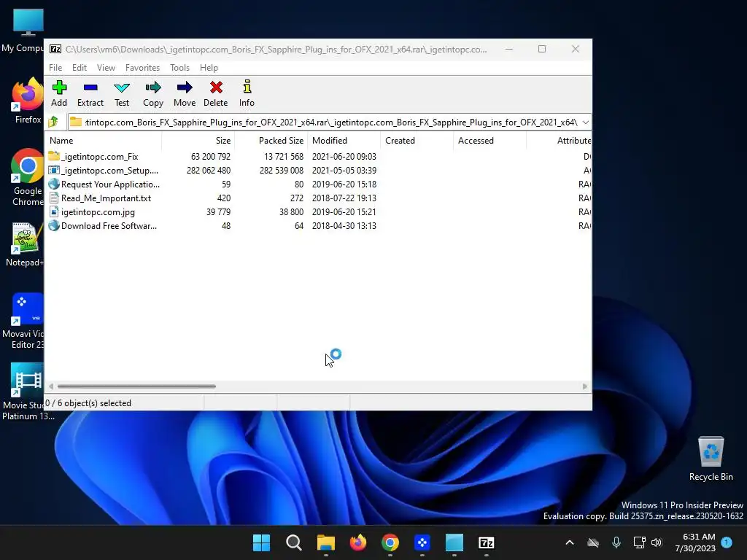
Task: Click the volume icon in system tray
Action: point(657,542)
